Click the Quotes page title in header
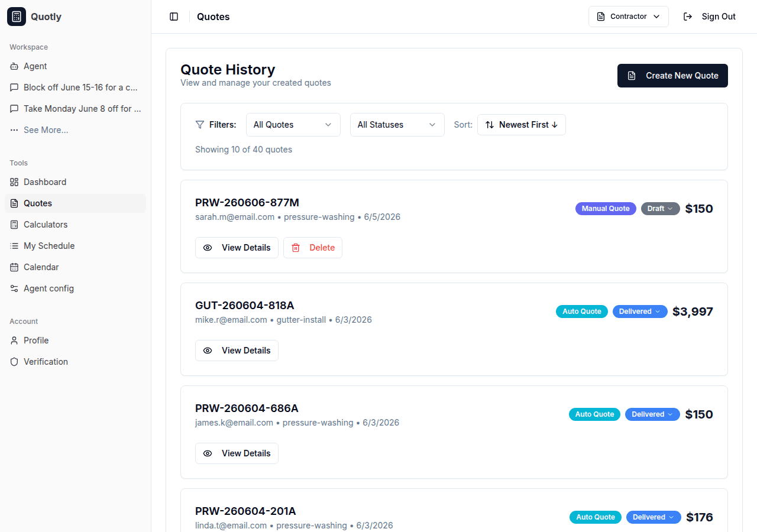Image resolution: width=757 pixels, height=532 pixels. point(213,17)
